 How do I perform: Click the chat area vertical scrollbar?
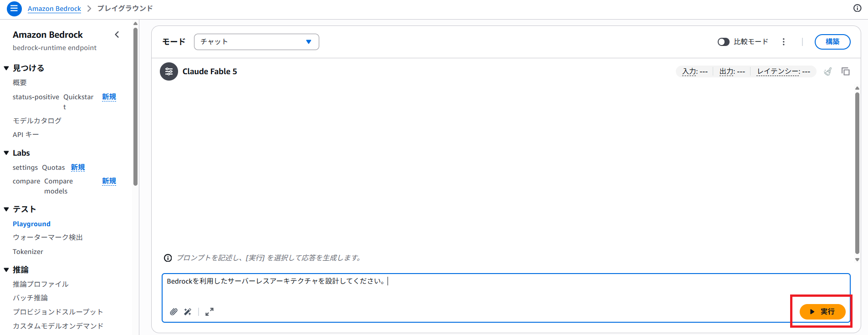click(x=857, y=173)
